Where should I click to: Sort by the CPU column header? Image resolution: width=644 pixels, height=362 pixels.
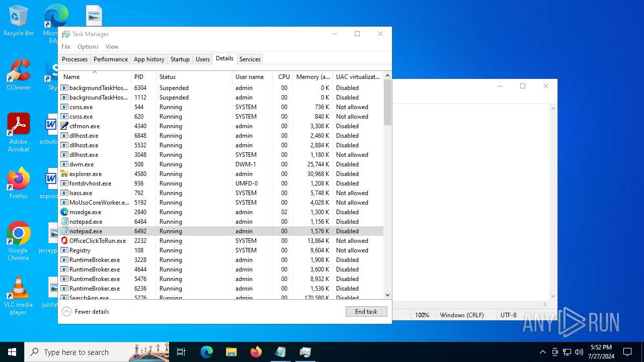(x=283, y=76)
